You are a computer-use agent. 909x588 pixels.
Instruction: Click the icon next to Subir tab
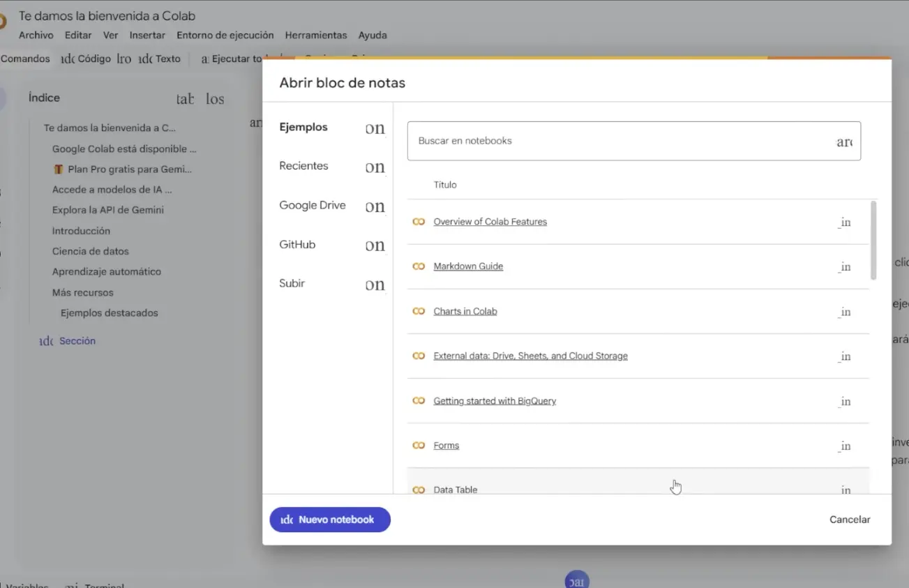pos(375,284)
